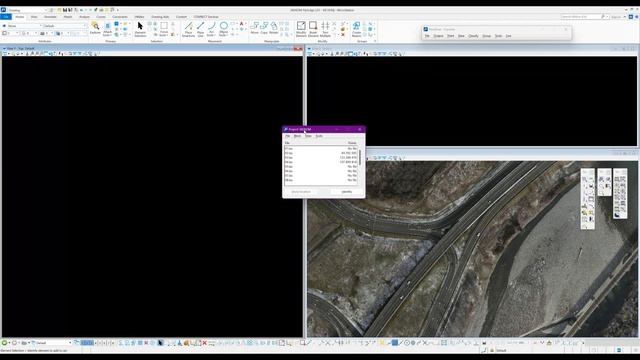Click the Project window block list scrollbar
This screenshot has height=360, width=640.
(x=360, y=158)
